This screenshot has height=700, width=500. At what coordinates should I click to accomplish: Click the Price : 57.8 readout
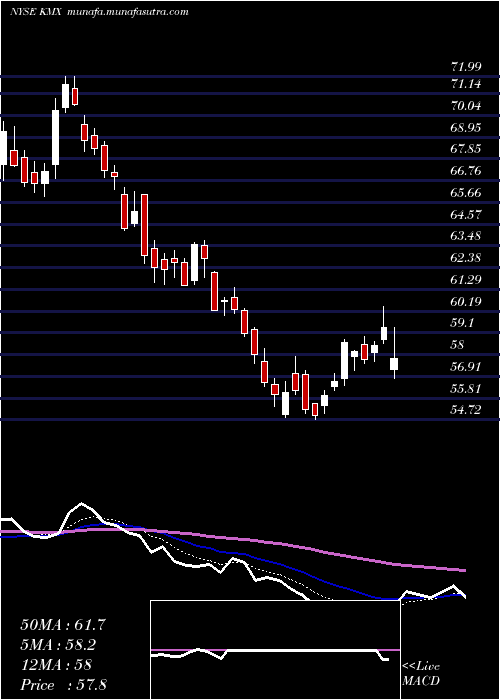63,685
